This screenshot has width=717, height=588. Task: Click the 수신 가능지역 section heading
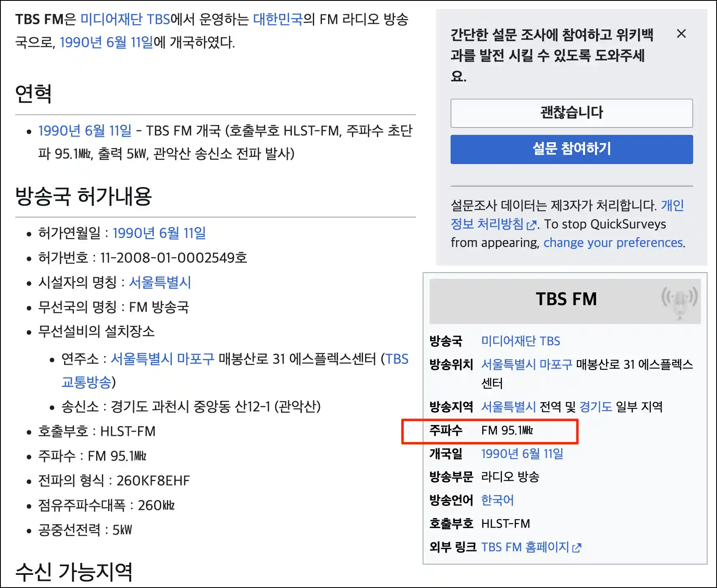(74, 572)
